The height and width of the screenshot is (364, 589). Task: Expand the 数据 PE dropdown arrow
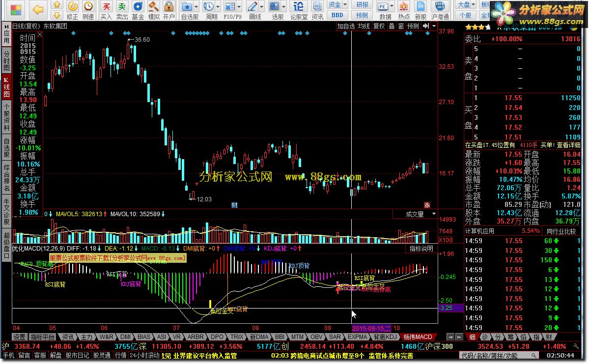(392, 7)
